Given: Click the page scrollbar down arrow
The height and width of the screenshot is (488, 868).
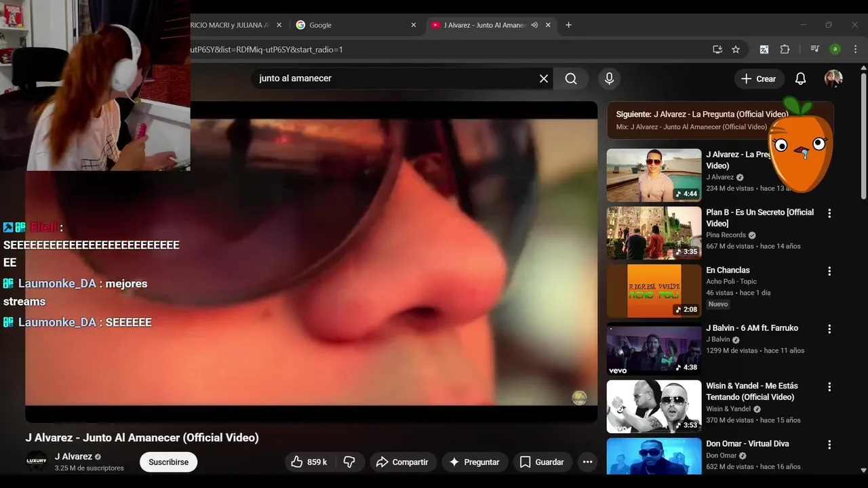Looking at the screenshot, I should (863, 469).
